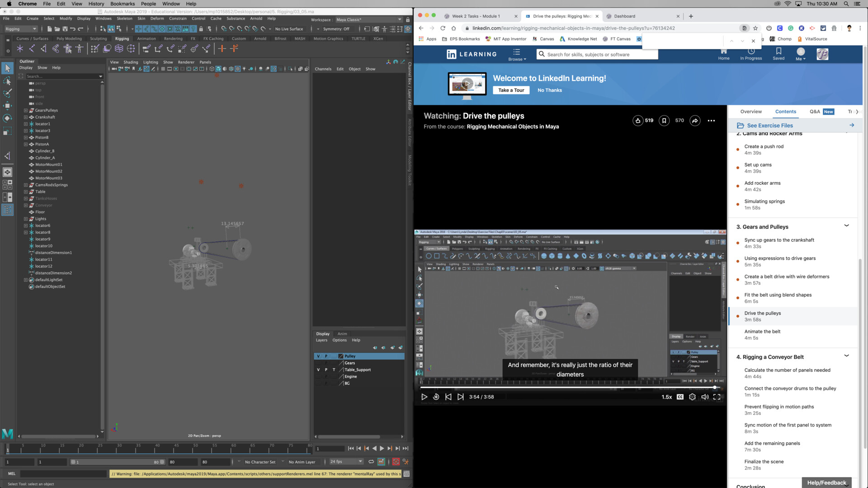This screenshot has height=488, width=868.
Task: Toggle visibility V on Table_Support layer
Action: [318, 370]
